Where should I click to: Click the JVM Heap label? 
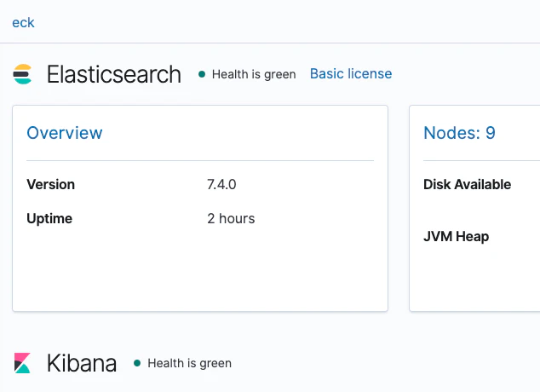(456, 237)
